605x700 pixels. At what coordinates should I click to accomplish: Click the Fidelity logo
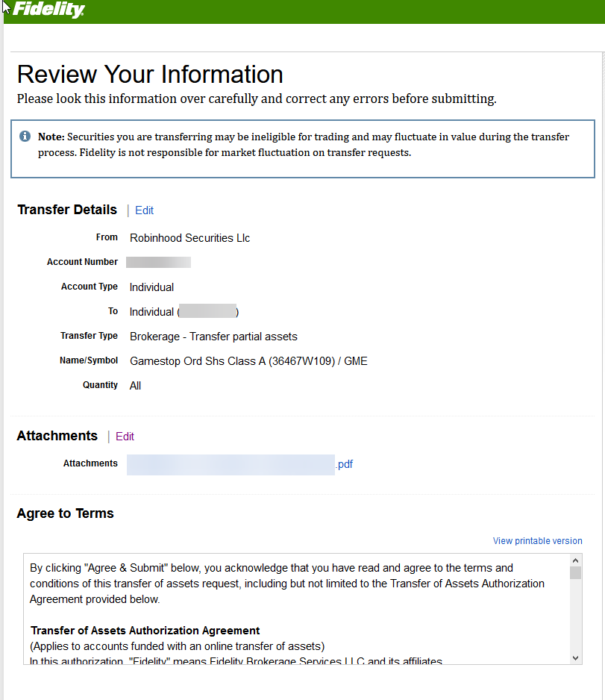coord(48,10)
